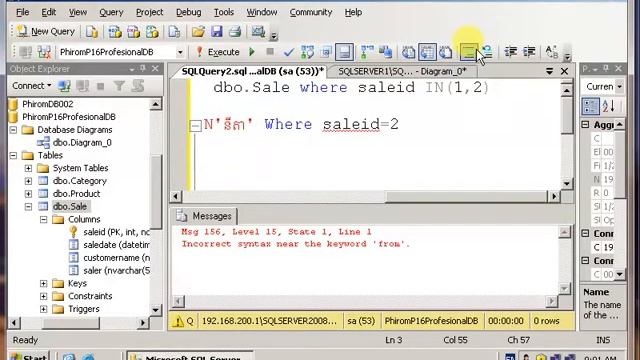The width and height of the screenshot is (640, 360).
Task: Open an Analysis Services DMX Query
Action: click(x=133, y=31)
